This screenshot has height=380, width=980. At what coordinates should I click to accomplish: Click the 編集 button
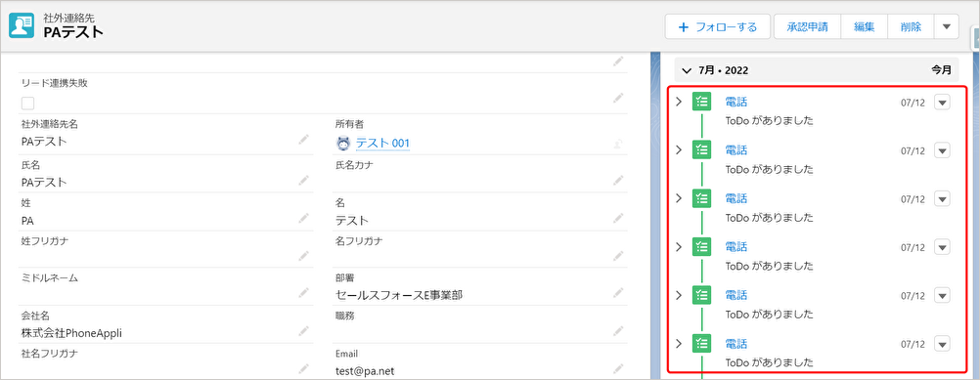point(865,26)
